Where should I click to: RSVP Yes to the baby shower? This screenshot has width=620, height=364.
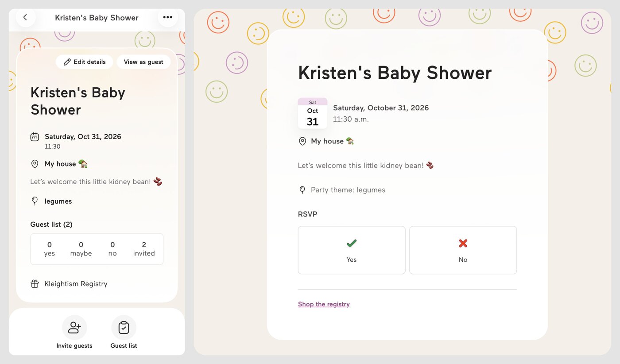[352, 250]
